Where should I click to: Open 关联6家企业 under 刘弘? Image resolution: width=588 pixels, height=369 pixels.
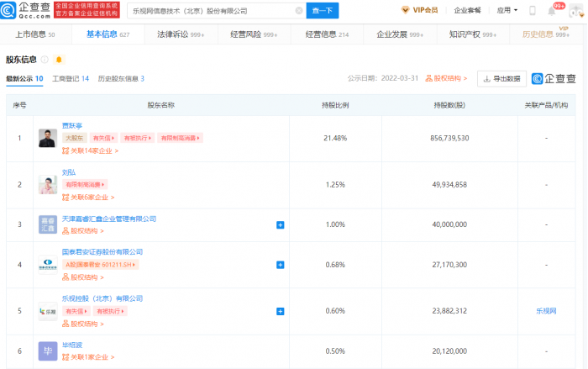(88, 198)
